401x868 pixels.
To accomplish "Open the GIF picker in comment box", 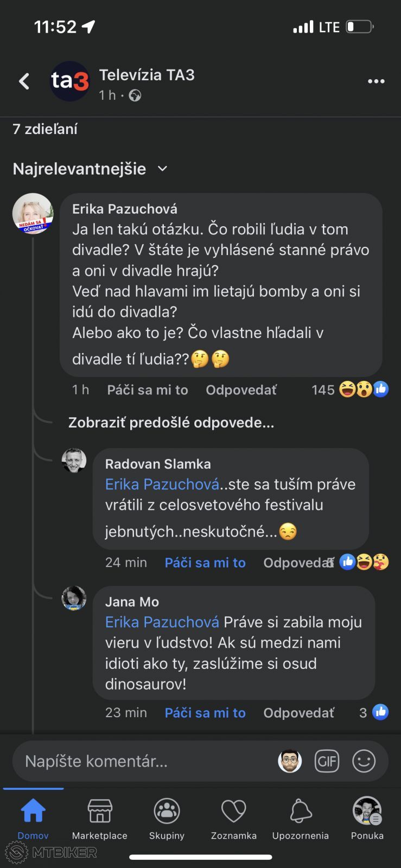I will [x=327, y=761].
